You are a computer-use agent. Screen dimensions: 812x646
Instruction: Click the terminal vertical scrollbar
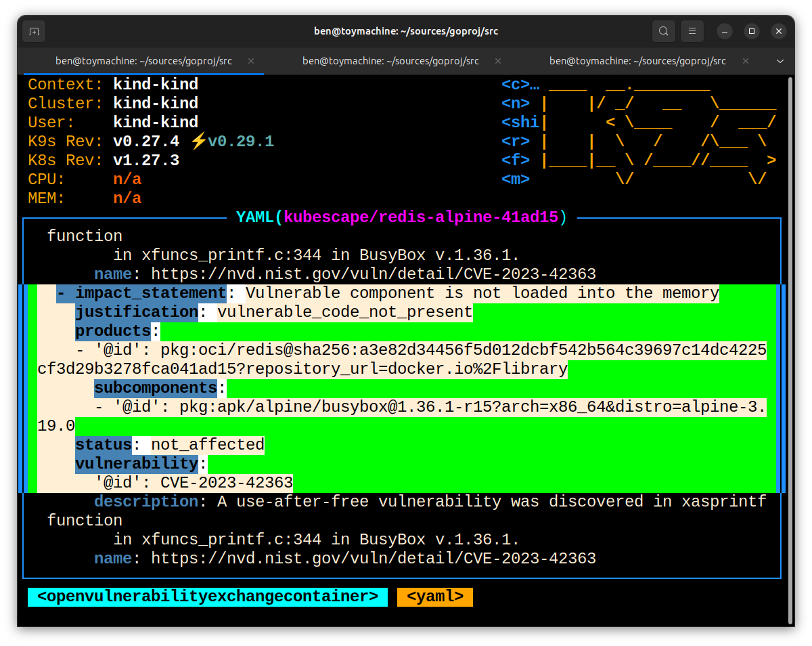coord(790,339)
